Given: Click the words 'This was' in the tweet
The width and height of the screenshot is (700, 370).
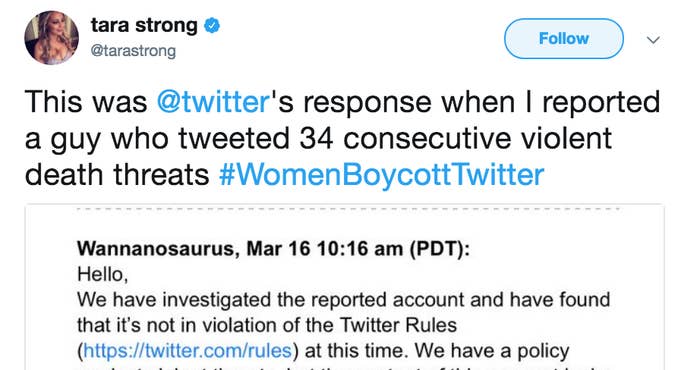Looking at the screenshot, I should [86, 102].
